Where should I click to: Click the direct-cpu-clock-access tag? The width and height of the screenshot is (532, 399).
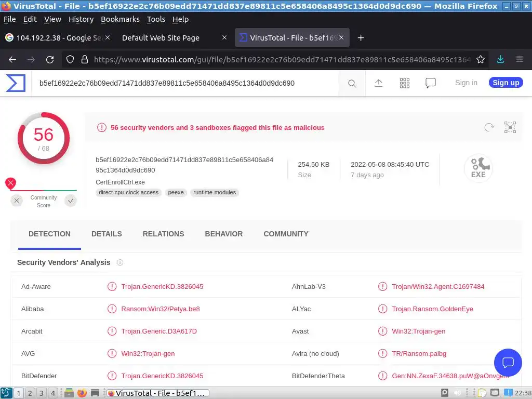(129, 192)
